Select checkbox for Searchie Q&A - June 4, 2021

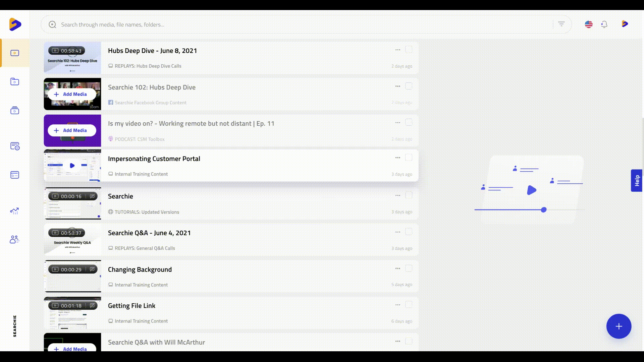409,232
